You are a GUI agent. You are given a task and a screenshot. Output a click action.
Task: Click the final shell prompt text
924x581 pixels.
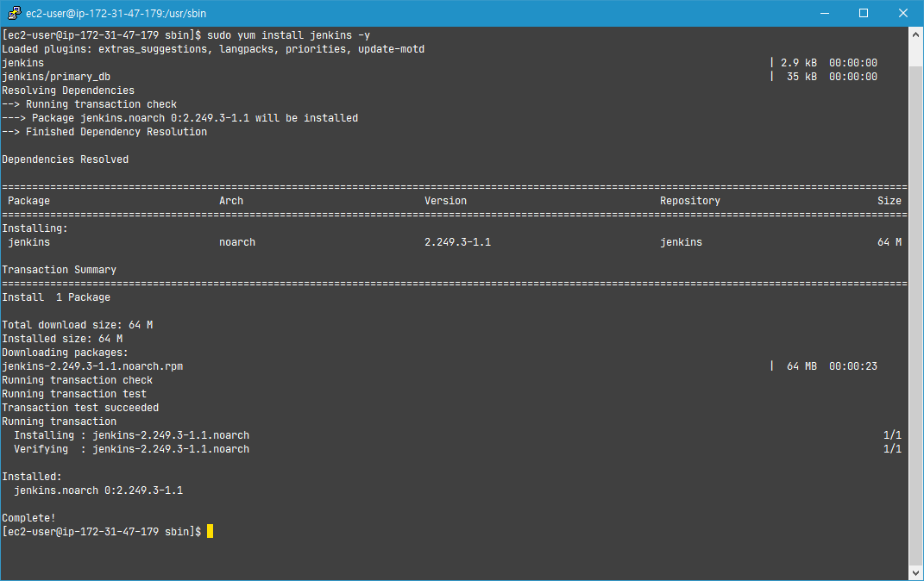coord(101,532)
